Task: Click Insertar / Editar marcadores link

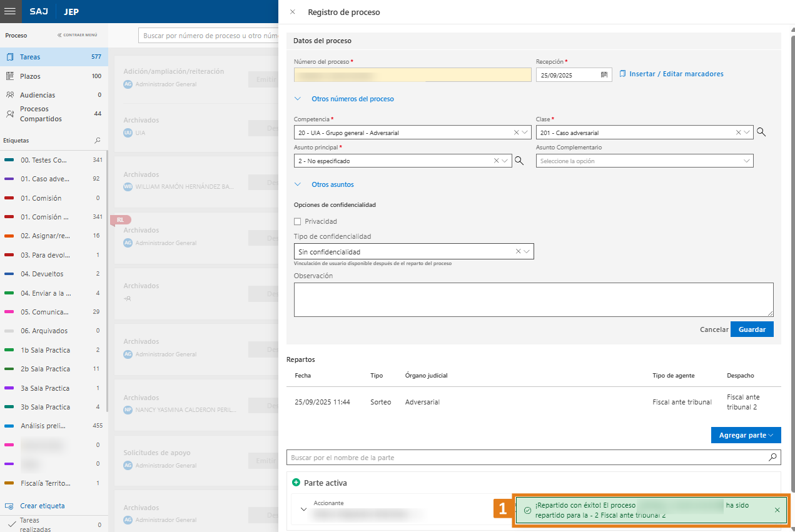Action: pyautogui.click(x=676, y=74)
